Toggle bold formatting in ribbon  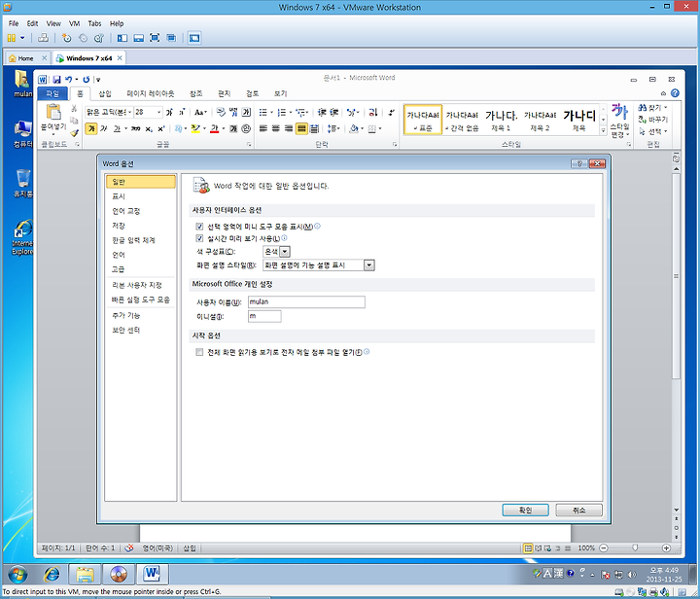[91, 129]
